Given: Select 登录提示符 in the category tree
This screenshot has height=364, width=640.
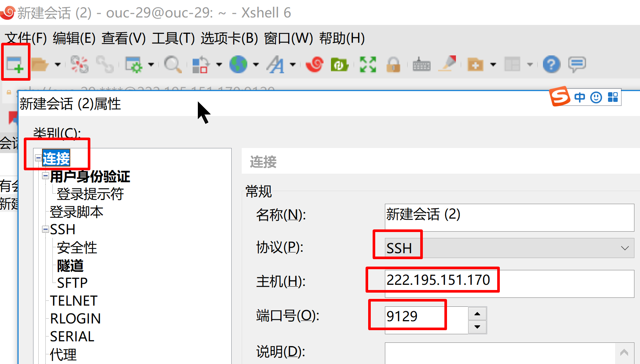Looking at the screenshot, I should point(90,194).
